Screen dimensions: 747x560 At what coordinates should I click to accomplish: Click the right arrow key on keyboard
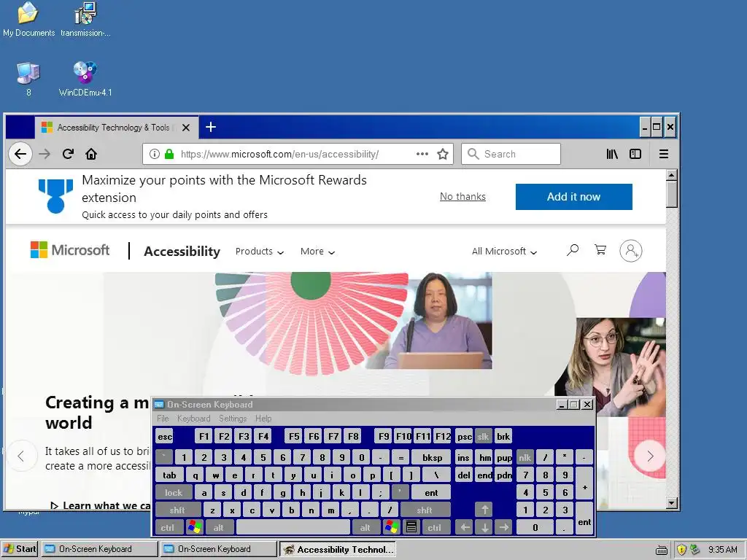tap(504, 527)
